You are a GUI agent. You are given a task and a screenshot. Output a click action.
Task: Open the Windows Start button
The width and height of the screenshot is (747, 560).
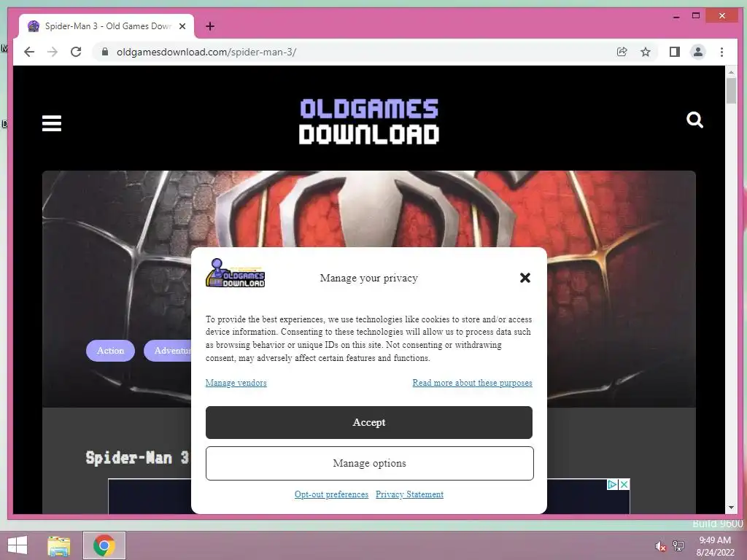pos(18,545)
